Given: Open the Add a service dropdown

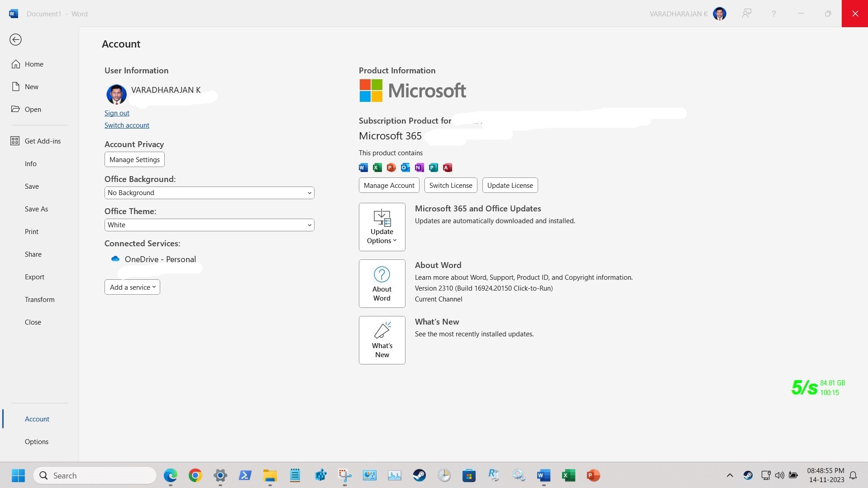Looking at the screenshot, I should click(x=132, y=287).
